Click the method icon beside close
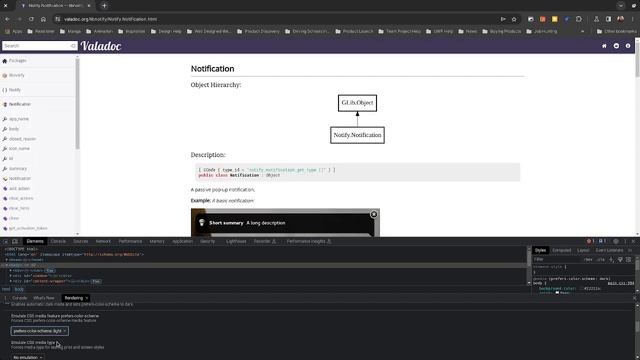 (5, 218)
